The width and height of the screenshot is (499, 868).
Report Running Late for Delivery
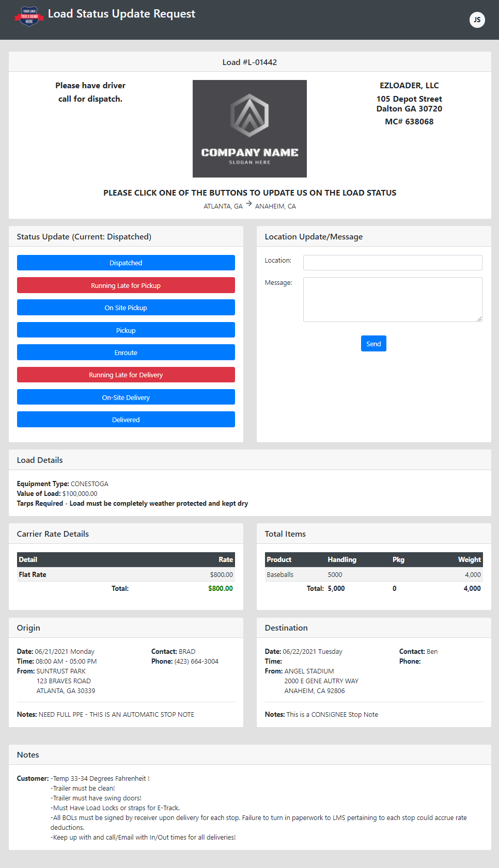coord(126,375)
